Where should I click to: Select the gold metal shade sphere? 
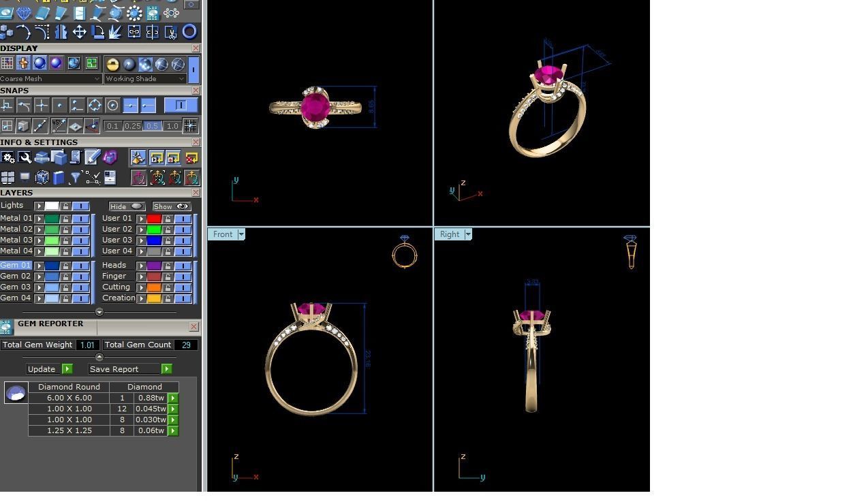(112, 64)
